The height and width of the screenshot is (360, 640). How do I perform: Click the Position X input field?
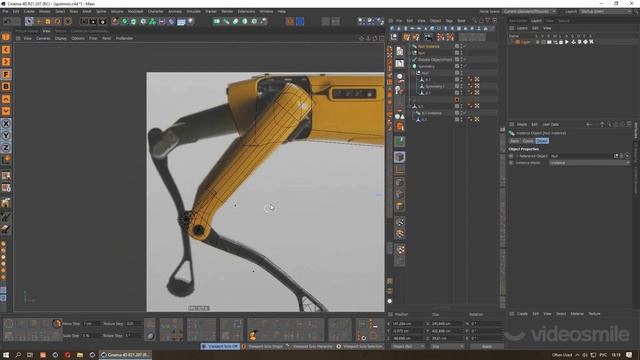tap(408, 324)
